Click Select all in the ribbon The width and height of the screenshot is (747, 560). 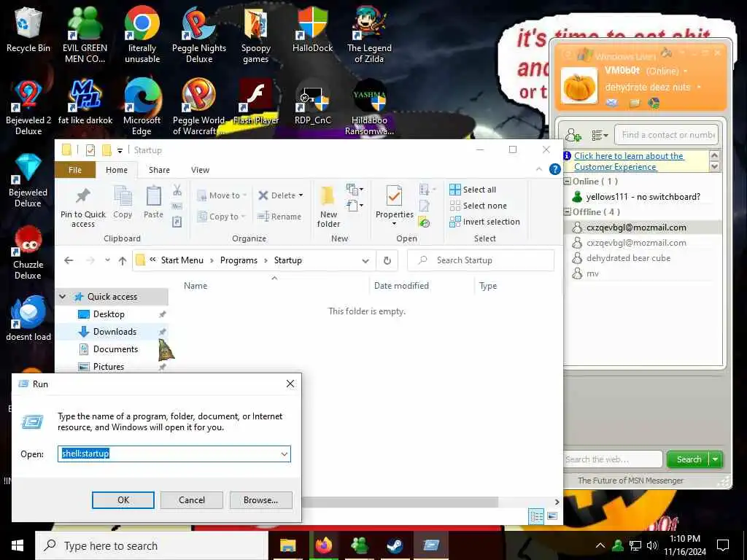(473, 190)
